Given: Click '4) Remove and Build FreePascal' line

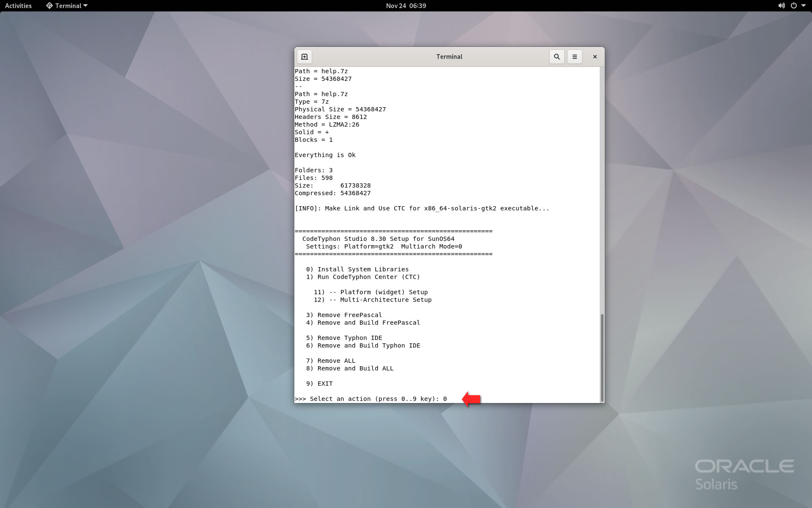Looking at the screenshot, I should click(x=363, y=323).
